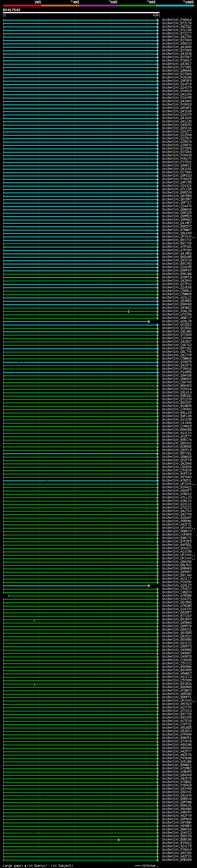The width and height of the screenshot is (197, 868).
Task: Select label UniRef100_P38416
Action: pyautogui.click(x=177, y=369)
